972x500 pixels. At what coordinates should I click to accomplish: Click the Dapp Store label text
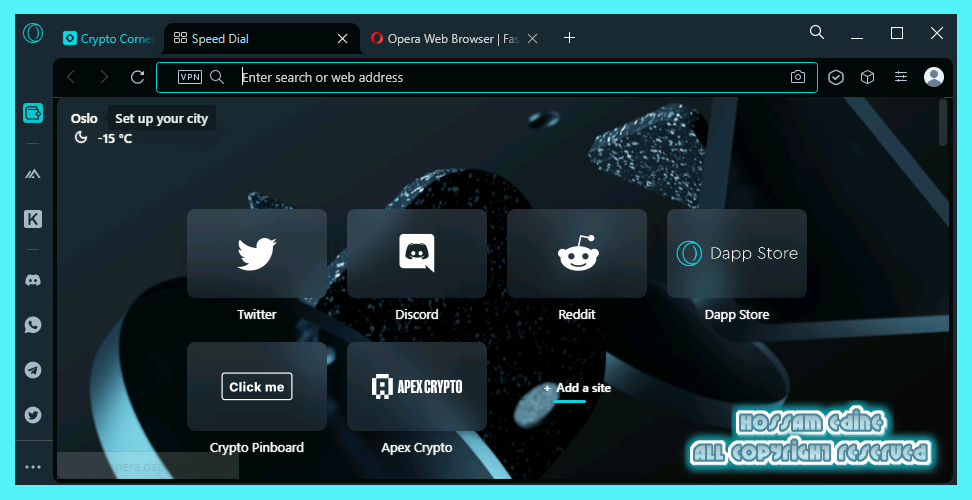pyautogui.click(x=736, y=315)
